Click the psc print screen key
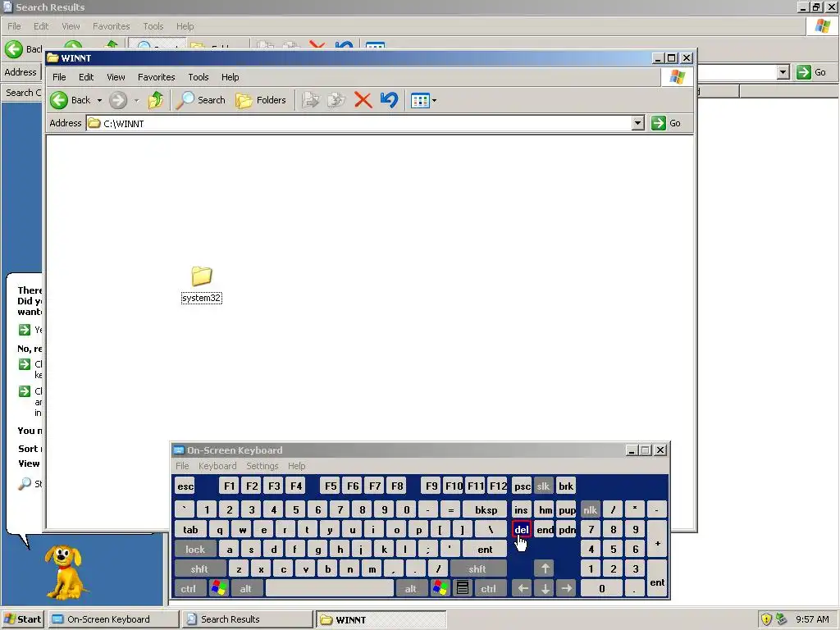This screenshot has height=630, width=840. (x=522, y=486)
